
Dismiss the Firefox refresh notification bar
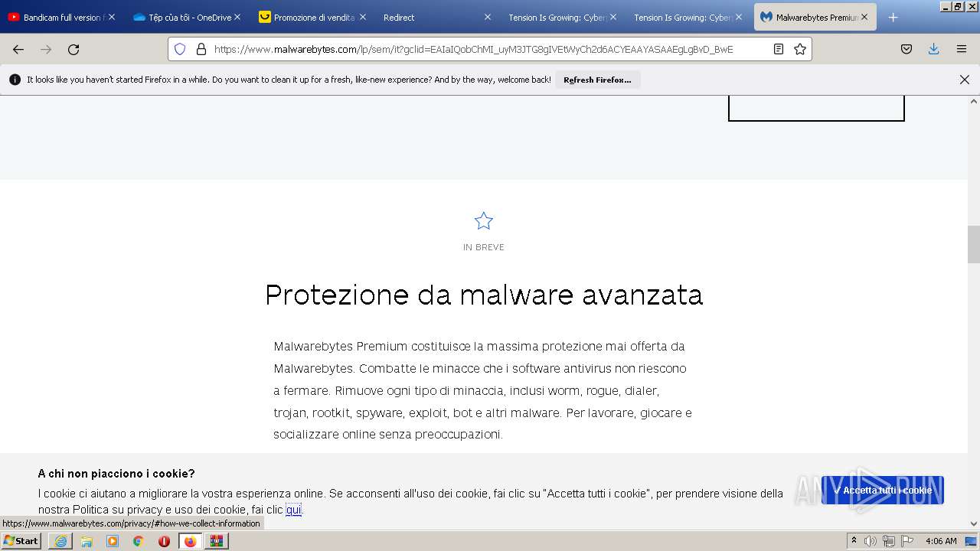point(965,80)
